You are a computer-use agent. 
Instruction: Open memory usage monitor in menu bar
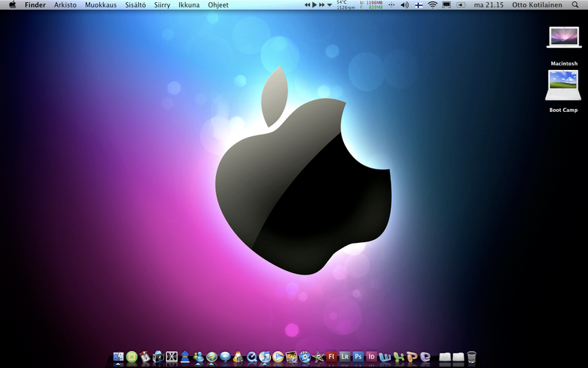(371, 5)
